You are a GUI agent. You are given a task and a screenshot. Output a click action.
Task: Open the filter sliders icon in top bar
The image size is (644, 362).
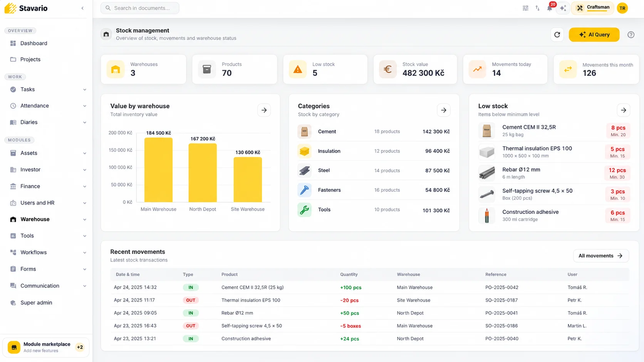click(x=525, y=8)
